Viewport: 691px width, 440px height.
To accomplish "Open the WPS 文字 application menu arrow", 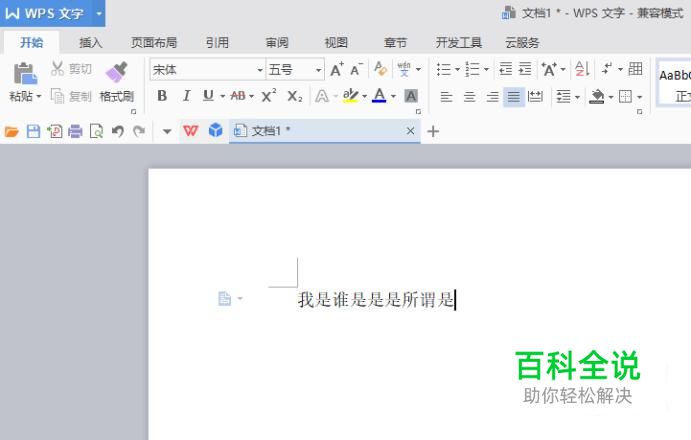I will 99,13.
